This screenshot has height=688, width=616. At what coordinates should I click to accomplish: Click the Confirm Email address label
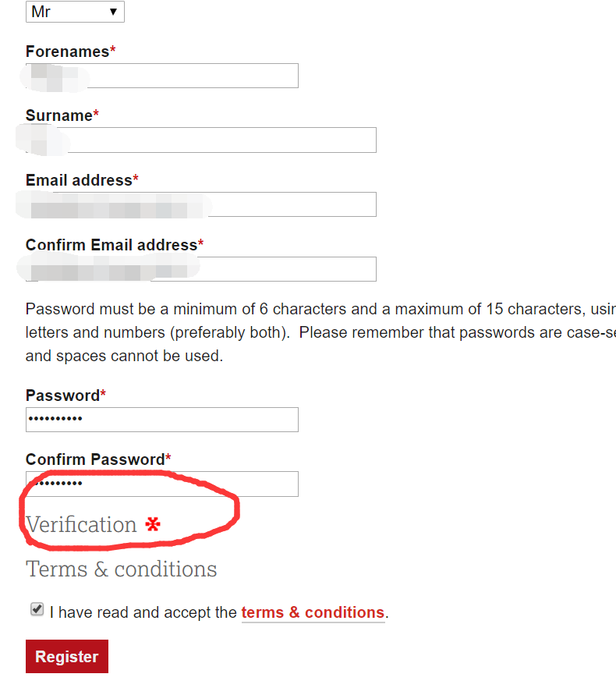[112, 245]
